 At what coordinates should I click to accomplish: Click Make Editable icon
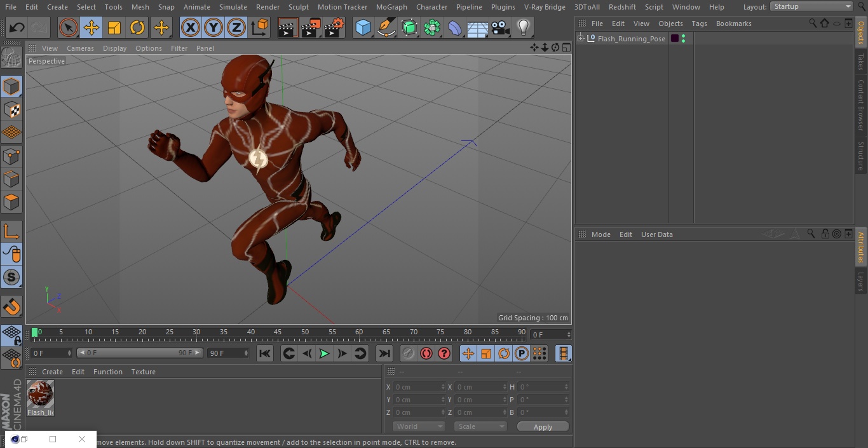click(x=11, y=58)
